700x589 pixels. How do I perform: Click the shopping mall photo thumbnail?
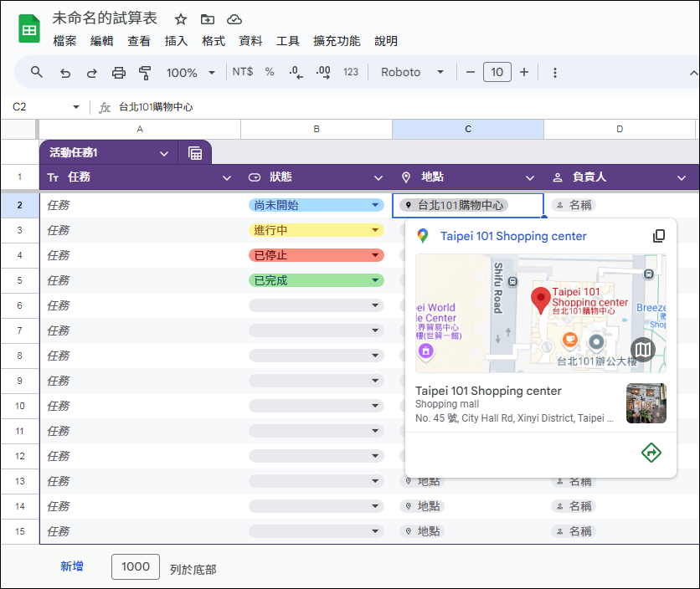(646, 403)
